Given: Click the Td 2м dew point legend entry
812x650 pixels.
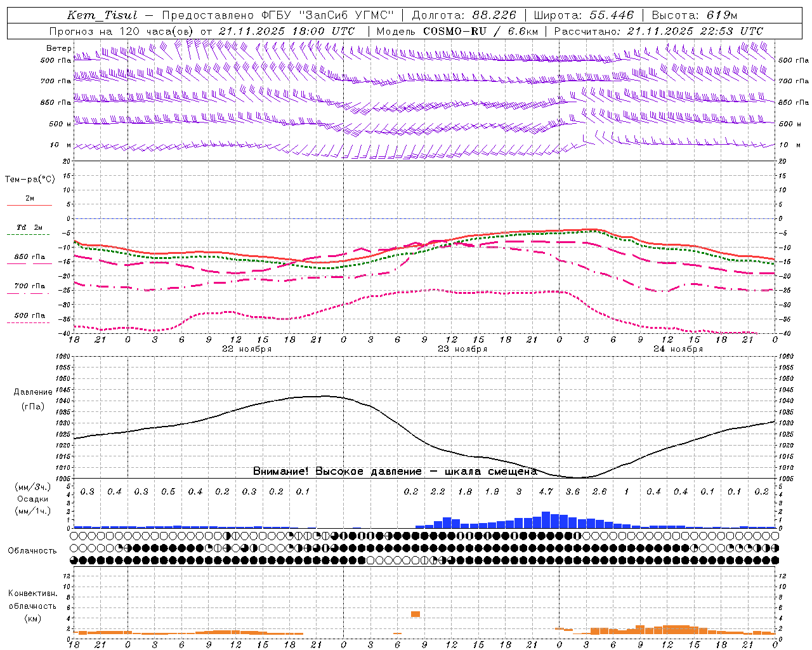Looking at the screenshot, I should (x=30, y=227).
